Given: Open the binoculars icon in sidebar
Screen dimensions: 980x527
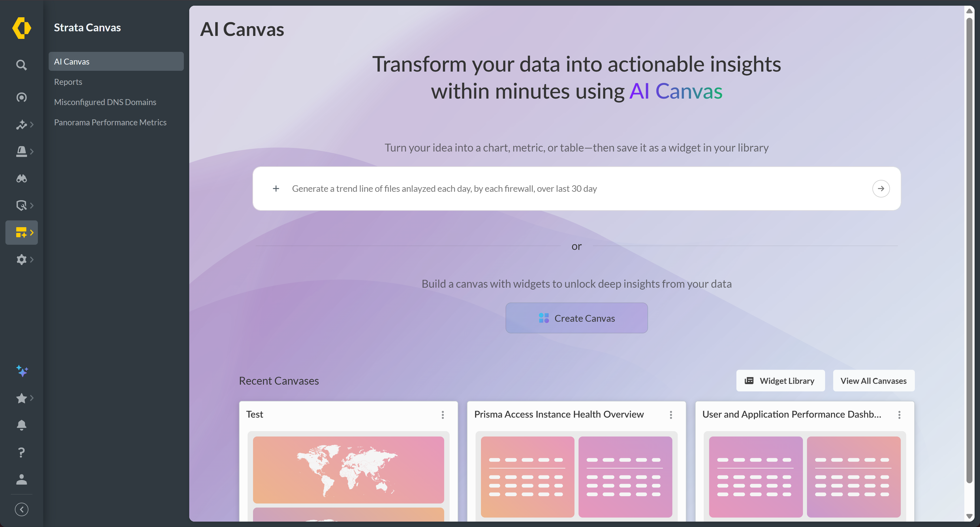Looking at the screenshot, I should [21, 178].
